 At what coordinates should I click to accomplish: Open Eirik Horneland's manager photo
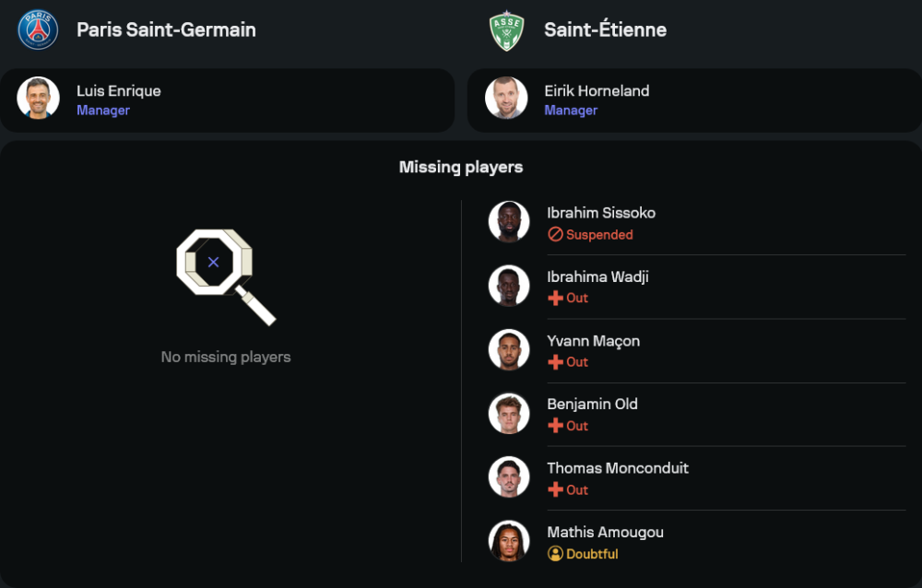coord(506,99)
